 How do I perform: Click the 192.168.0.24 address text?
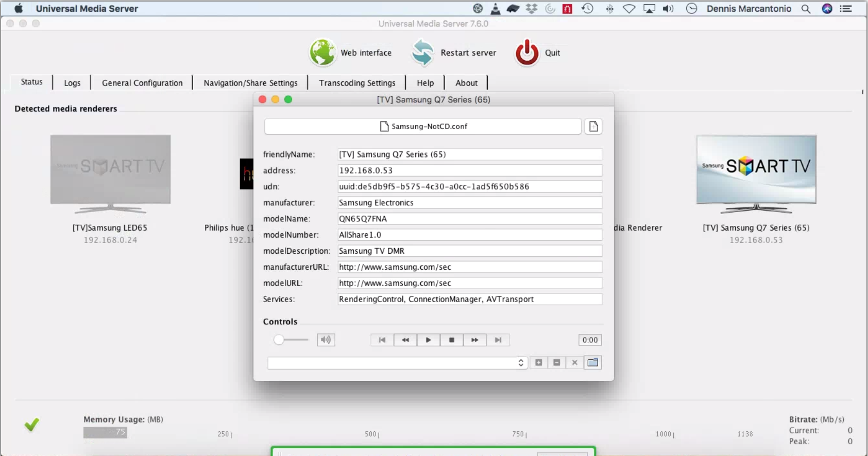[110, 240]
